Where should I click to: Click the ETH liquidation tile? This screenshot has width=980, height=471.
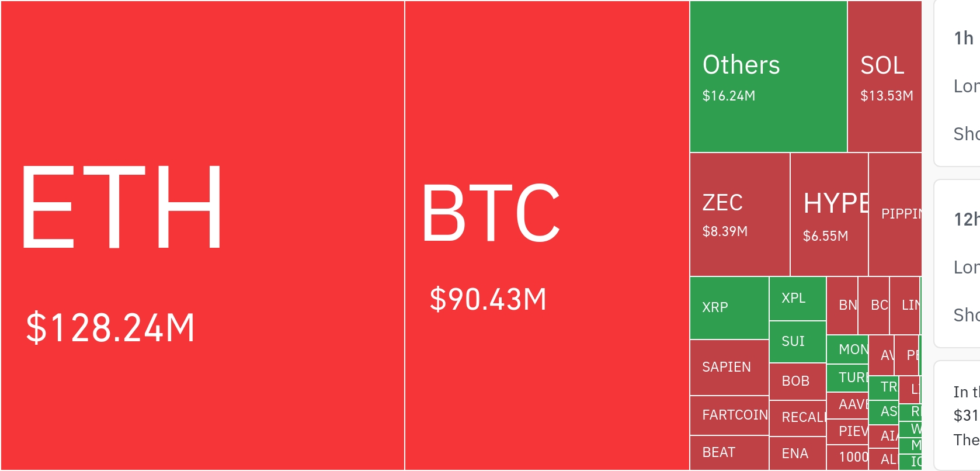202,235
